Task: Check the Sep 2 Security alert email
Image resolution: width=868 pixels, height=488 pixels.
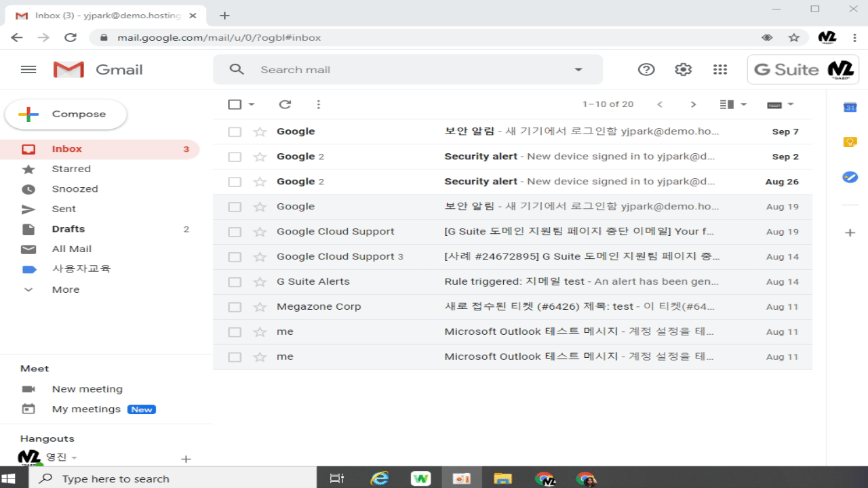Action: 235,157
